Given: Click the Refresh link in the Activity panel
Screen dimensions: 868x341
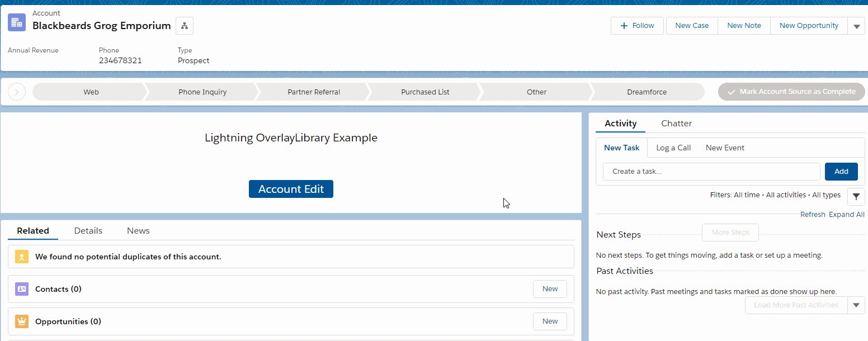Looking at the screenshot, I should coord(813,214).
